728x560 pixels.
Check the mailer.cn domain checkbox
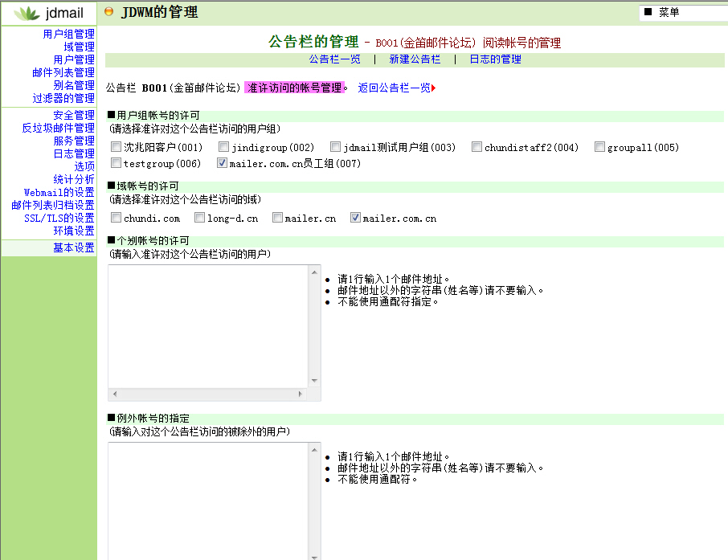tap(278, 218)
